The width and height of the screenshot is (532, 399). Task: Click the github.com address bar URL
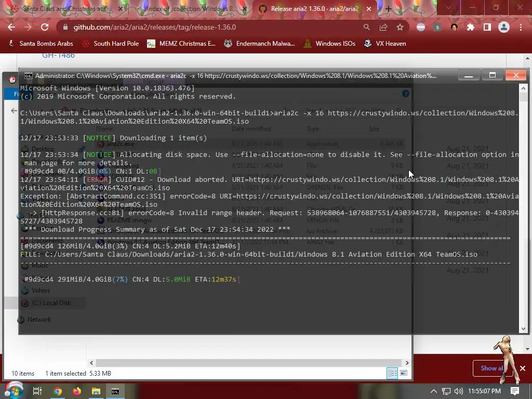pyautogui.click(x=155, y=27)
